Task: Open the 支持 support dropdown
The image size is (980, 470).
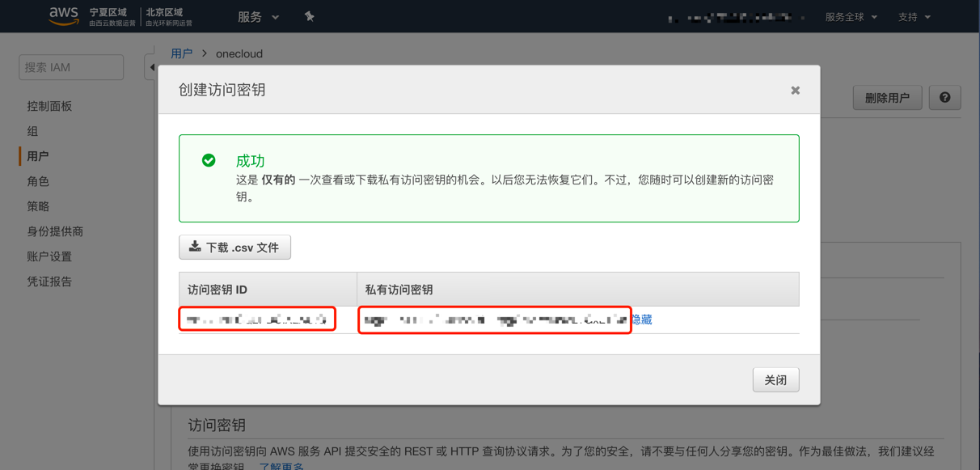Action: (914, 17)
